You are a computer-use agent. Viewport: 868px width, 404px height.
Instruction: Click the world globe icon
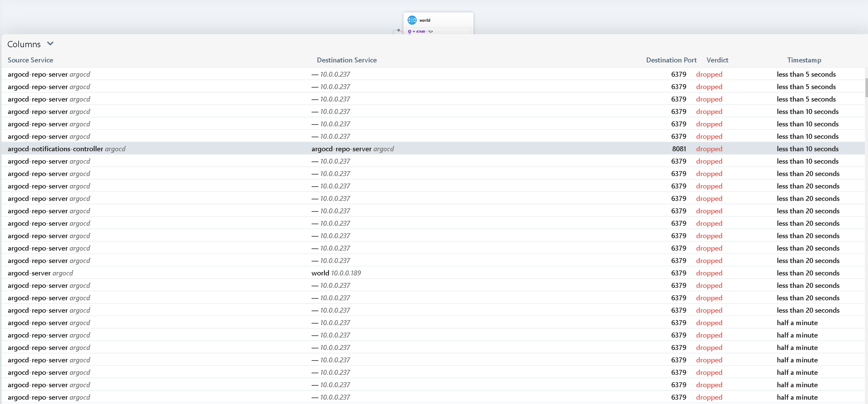point(412,20)
